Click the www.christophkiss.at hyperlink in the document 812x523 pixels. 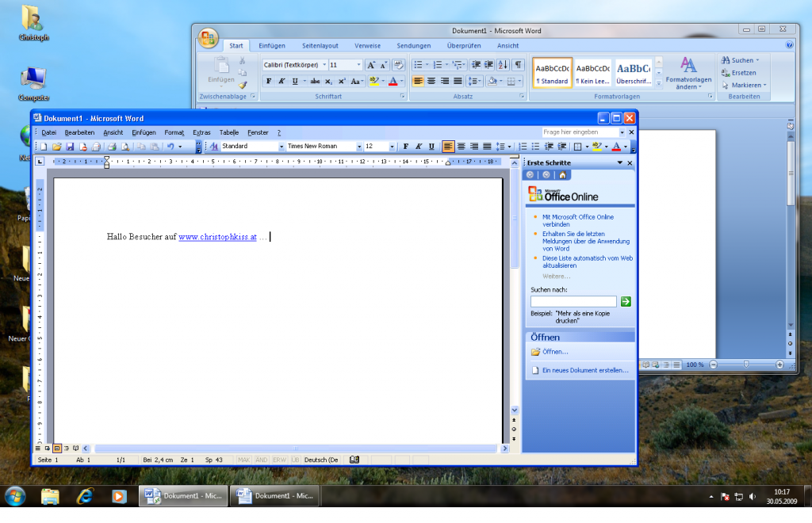click(217, 237)
